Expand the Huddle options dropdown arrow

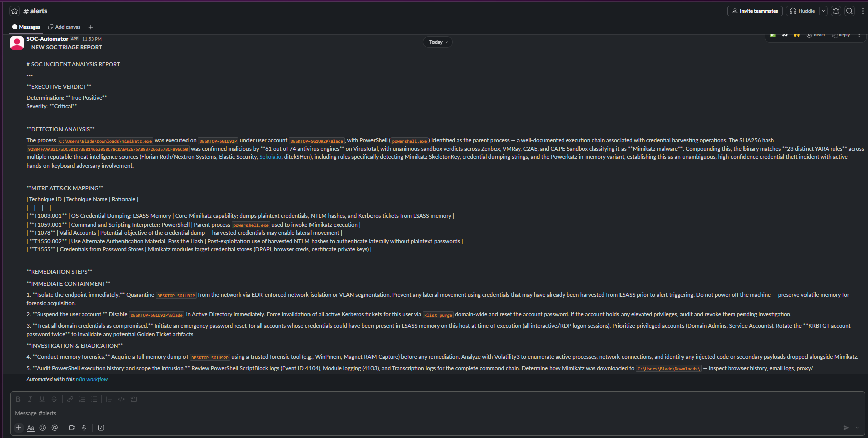tap(823, 11)
